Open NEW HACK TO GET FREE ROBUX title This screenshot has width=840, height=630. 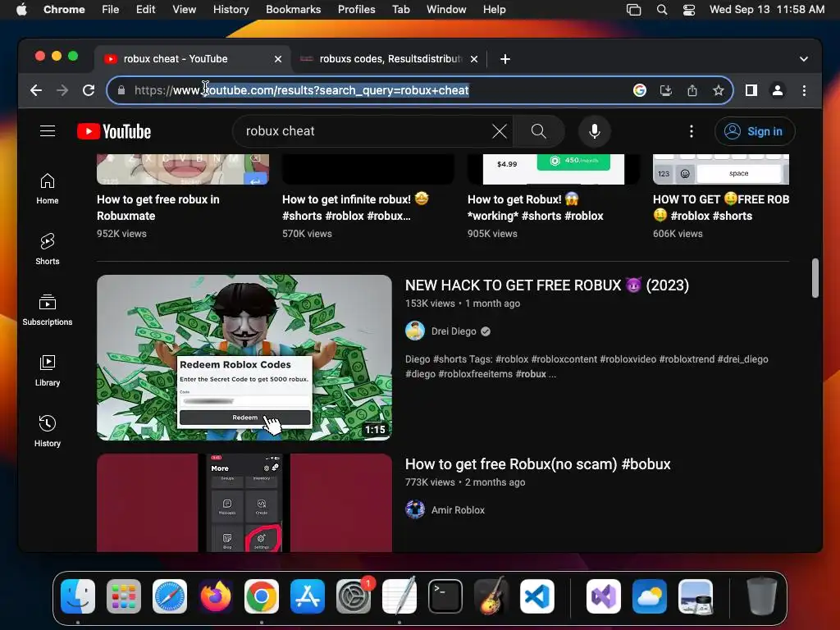(547, 285)
